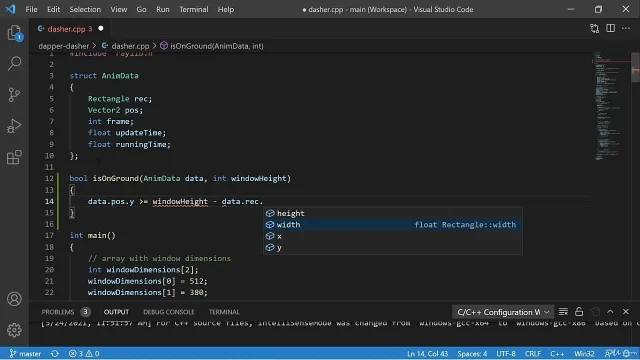
Task: Click line number 12 in gutter
Action: tap(49, 178)
